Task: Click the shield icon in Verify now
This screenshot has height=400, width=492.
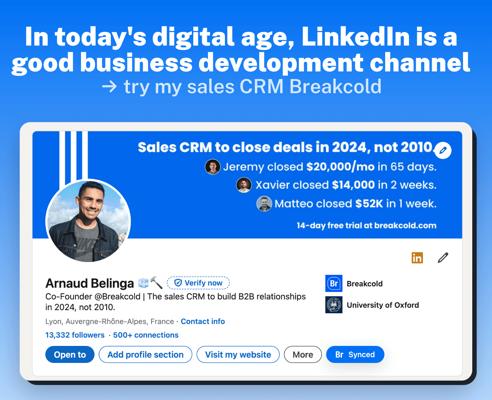Action: point(178,283)
